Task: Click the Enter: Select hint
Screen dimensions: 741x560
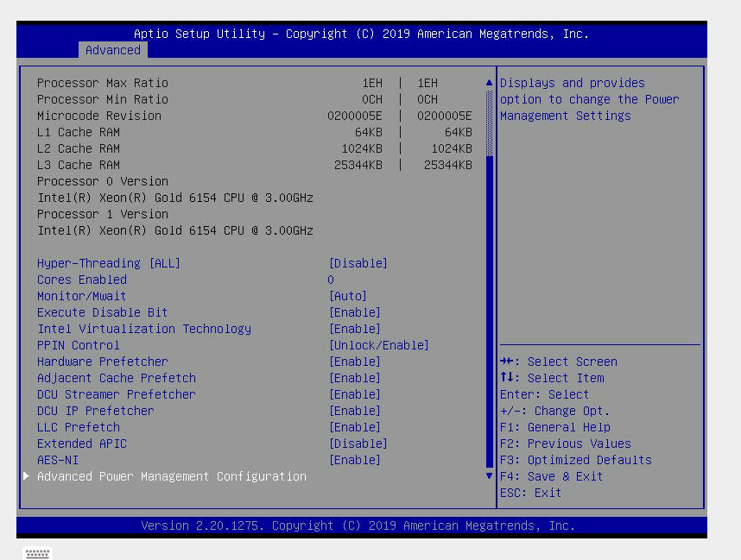Action: click(x=544, y=394)
